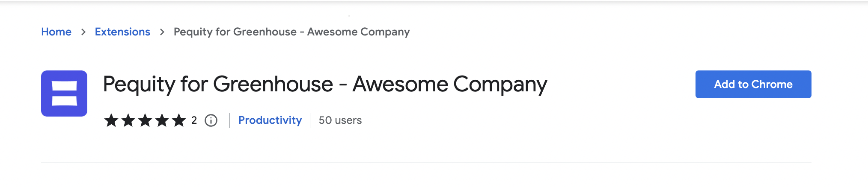
Task: Browse the Productivity category link
Action: 270,120
